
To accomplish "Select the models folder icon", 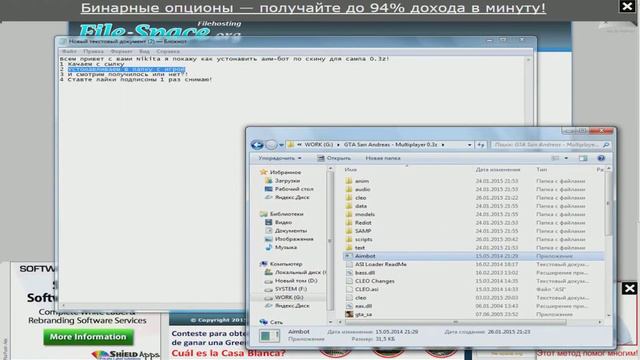I will pyautogui.click(x=349, y=214).
